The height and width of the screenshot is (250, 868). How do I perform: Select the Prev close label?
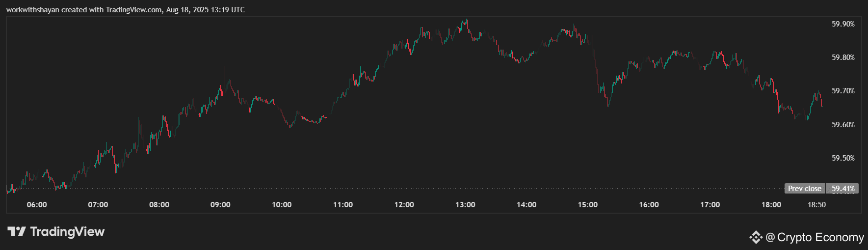805,189
